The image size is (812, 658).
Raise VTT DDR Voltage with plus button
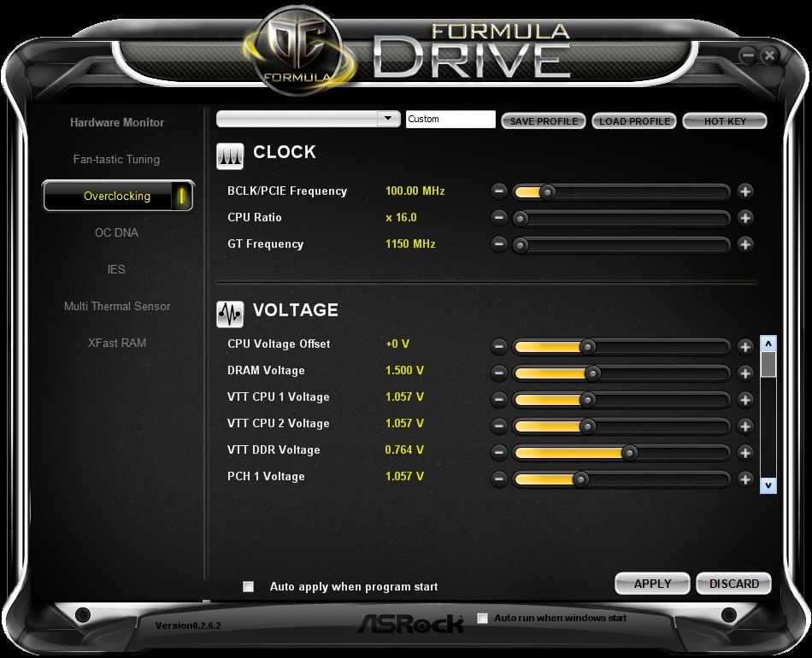pyautogui.click(x=745, y=453)
